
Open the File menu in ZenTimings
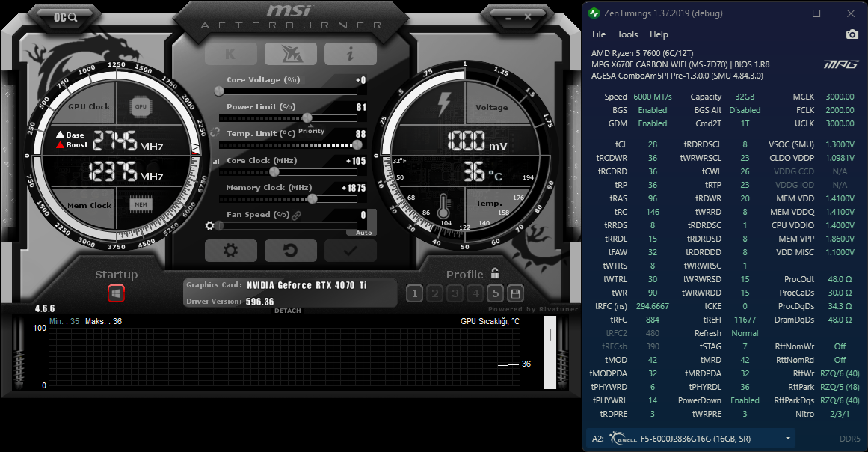(x=599, y=34)
